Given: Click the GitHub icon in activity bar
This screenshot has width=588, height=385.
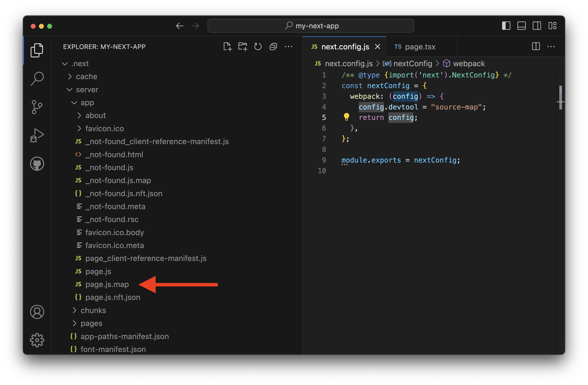Looking at the screenshot, I should point(37,163).
